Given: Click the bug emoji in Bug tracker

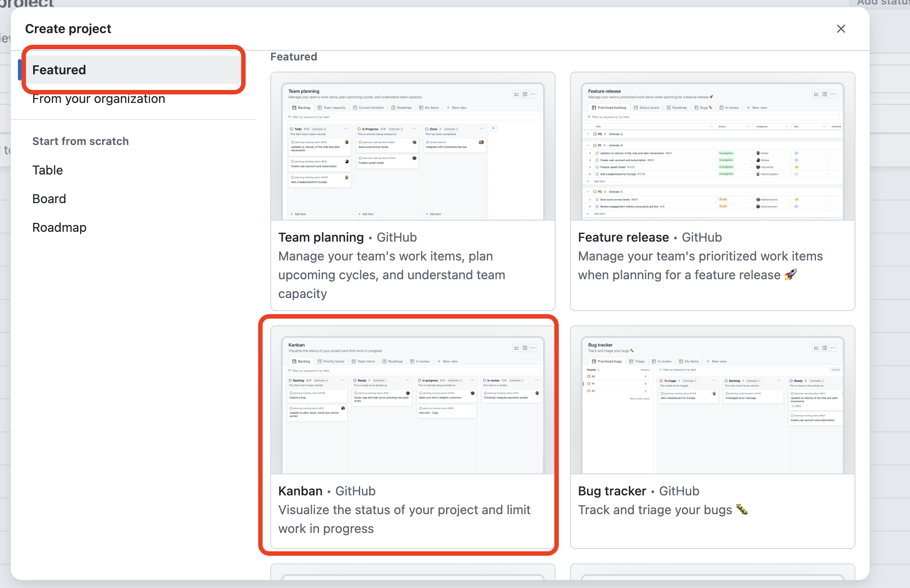Looking at the screenshot, I should (742, 509).
